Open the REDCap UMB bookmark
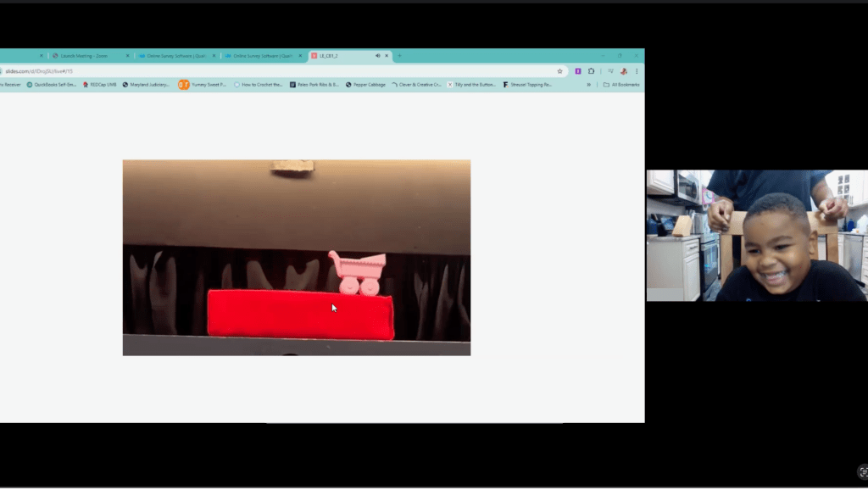 (x=99, y=85)
